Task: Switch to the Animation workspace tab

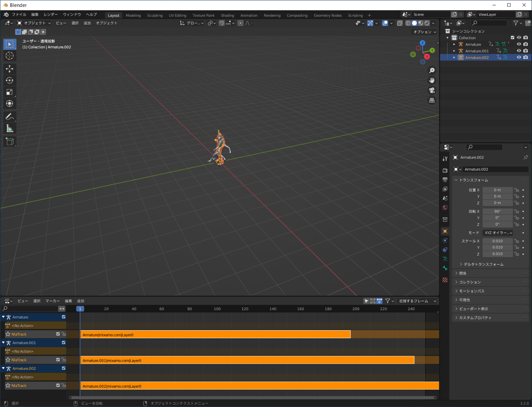Action: coord(249,16)
